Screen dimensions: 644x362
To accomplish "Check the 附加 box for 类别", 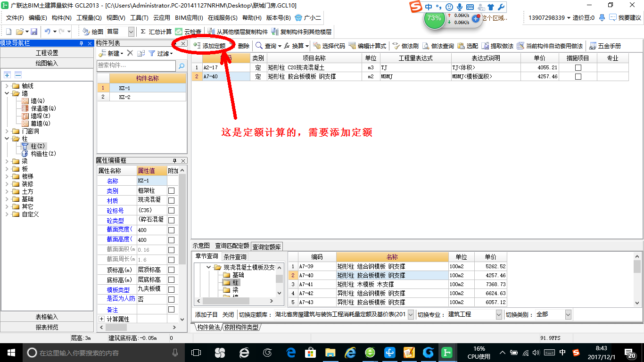I will point(172,190).
